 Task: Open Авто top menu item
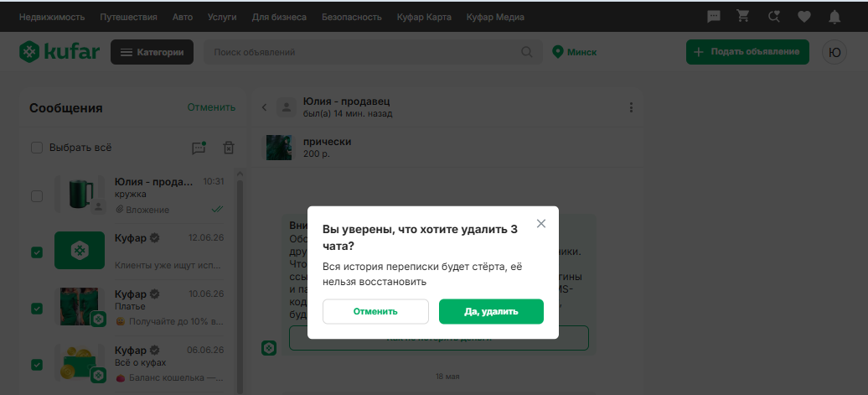pyautogui.click(x=182, y=17)
